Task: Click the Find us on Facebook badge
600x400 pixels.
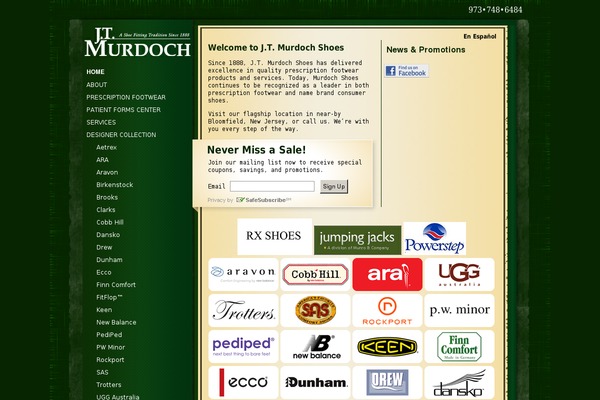Action: click(407, 70)
